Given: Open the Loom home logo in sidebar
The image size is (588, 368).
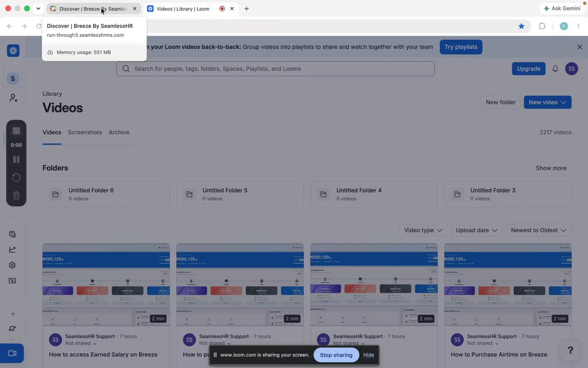Looking at the screenshot, I should (x=13, y=50).
